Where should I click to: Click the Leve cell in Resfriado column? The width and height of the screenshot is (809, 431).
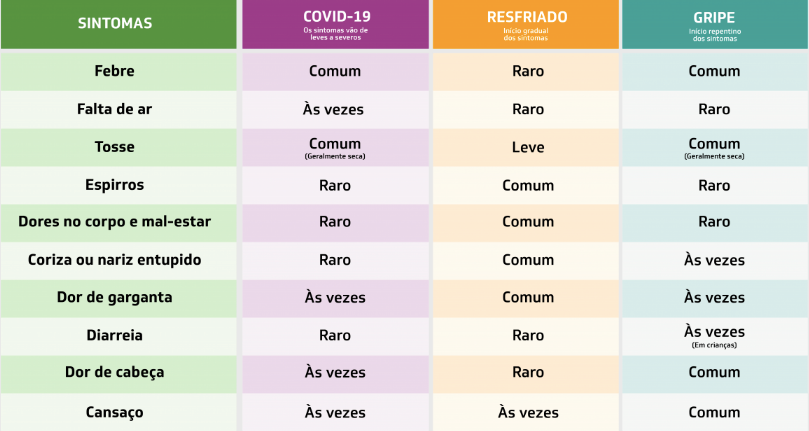coord(526,147)
